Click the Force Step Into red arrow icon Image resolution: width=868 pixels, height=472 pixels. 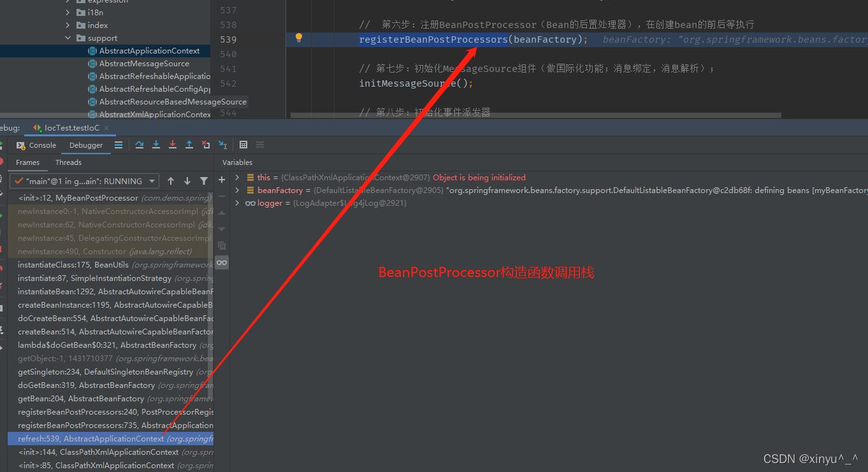(172, 145)
